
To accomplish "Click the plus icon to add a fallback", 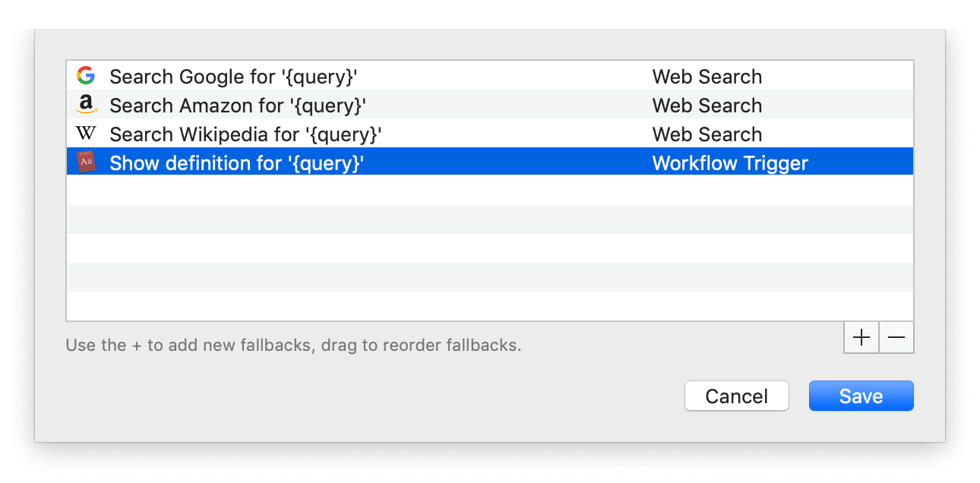I will click(x=861, y=337).
